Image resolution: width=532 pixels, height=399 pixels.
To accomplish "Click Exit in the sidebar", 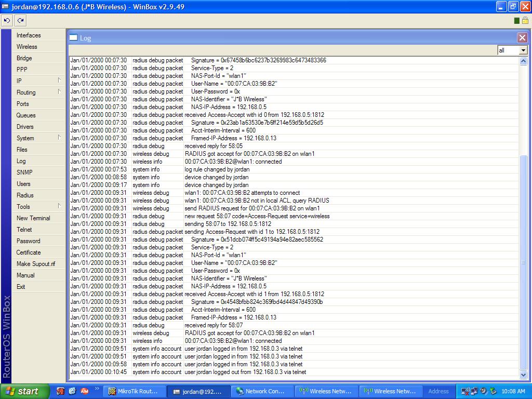I will (x=38, y=287).
